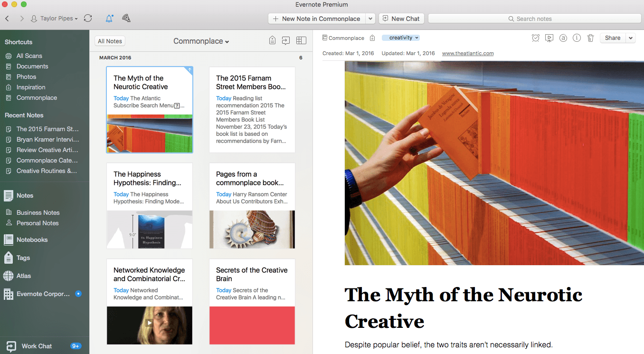This screenshot has height=354, width=644.
Task: Select Networked Knowledge and Combinatorial note card
Action: pos(150,302)
